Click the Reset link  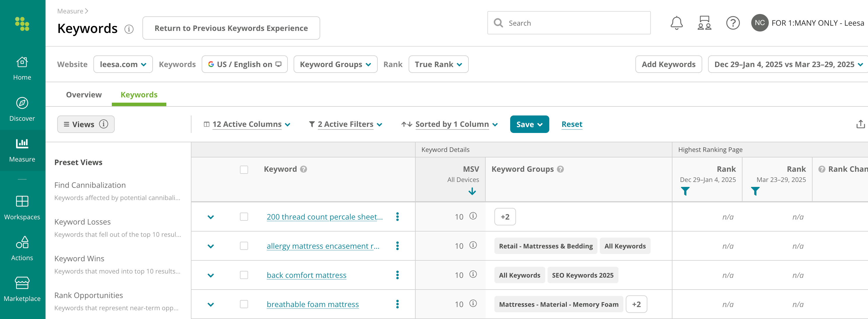pos(572,124)
